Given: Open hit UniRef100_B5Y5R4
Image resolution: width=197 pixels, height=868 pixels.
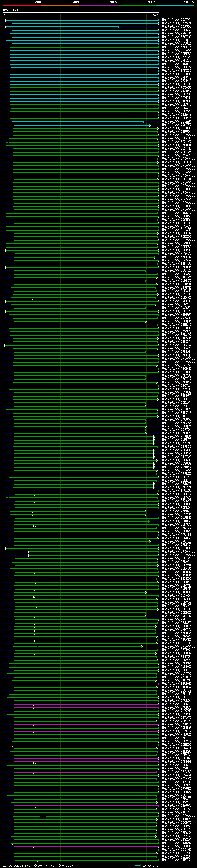Looking at the screenshot, I should (x=176, y=23).
